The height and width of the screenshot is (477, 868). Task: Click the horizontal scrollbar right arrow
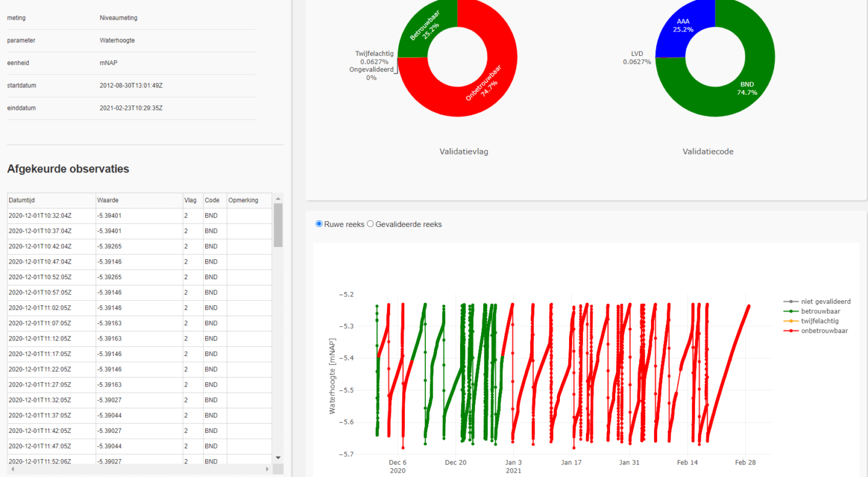(x=268, y=470)
